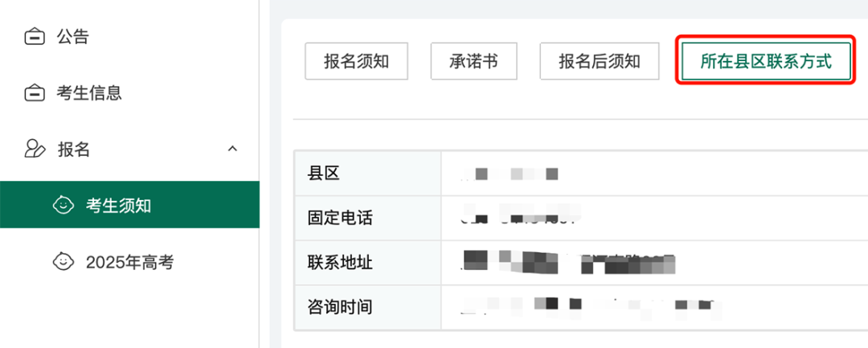This screenshot has width=868, height=348.
Task: Click the 县区 table label cell
Action: point(324,173)
